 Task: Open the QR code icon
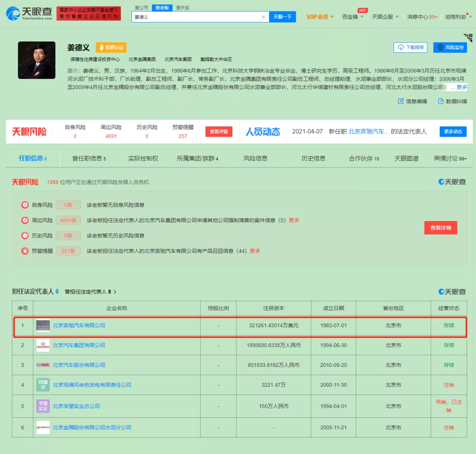click(x=468, y=38)
